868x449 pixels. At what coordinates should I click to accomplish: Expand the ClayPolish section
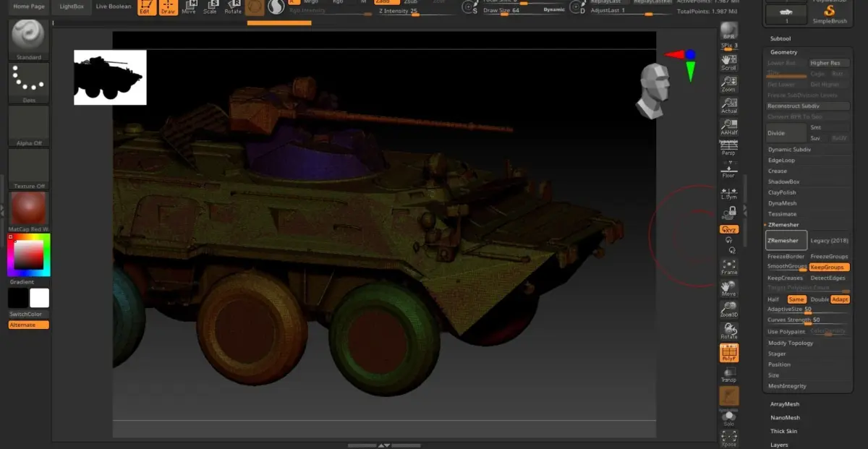coord(782,192)
